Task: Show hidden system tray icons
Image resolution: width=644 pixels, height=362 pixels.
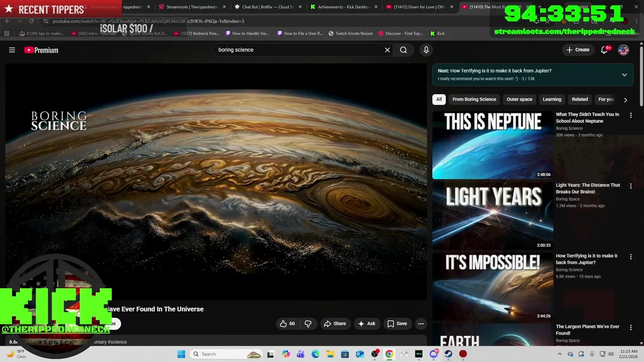Action: (560, 354)
